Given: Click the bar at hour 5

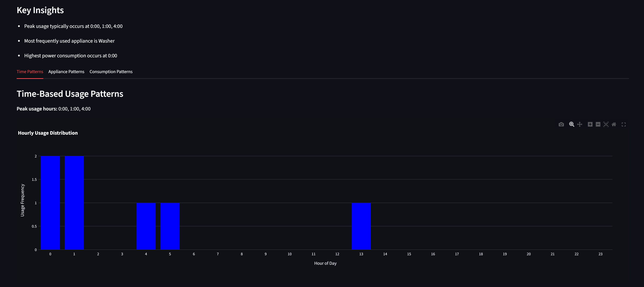Looking at the screenshot, I should pos(170,226).
